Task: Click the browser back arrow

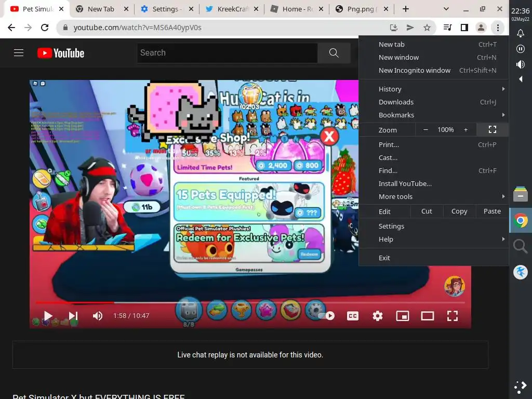Action: click(11, 28)
